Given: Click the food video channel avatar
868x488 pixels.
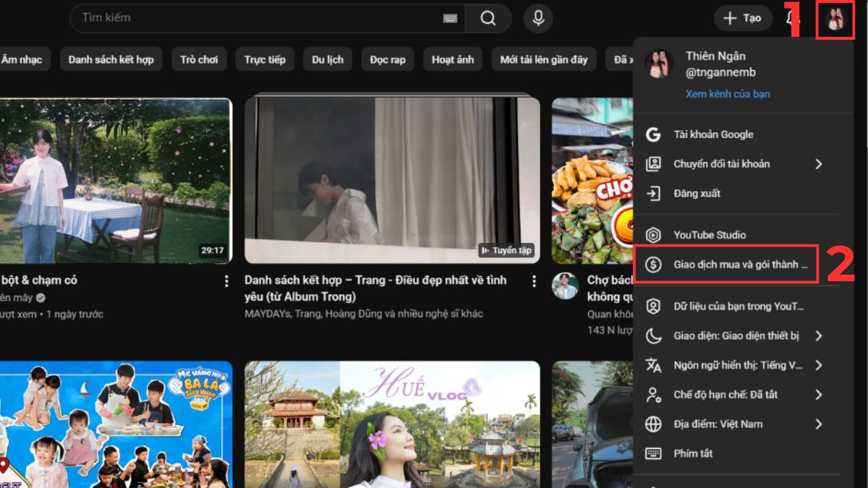Looking at the screenshot, I should (x=565, y=286).
